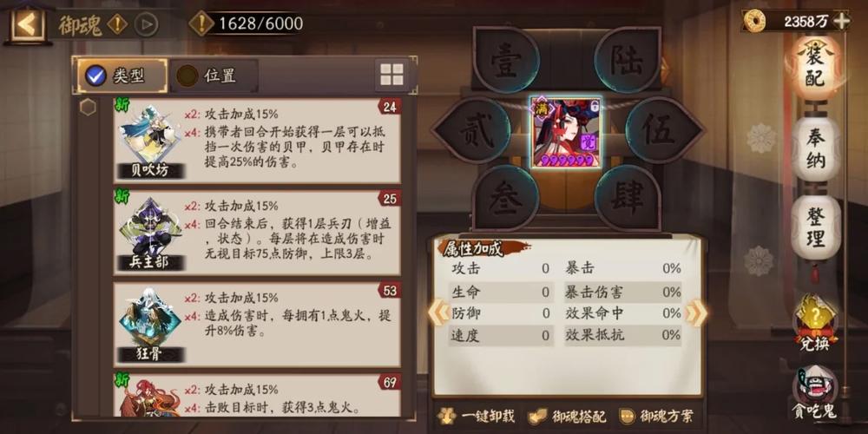The image size is (868, 434).
Task: Select soul slot 陆
Action: click(x=627, y=60)
